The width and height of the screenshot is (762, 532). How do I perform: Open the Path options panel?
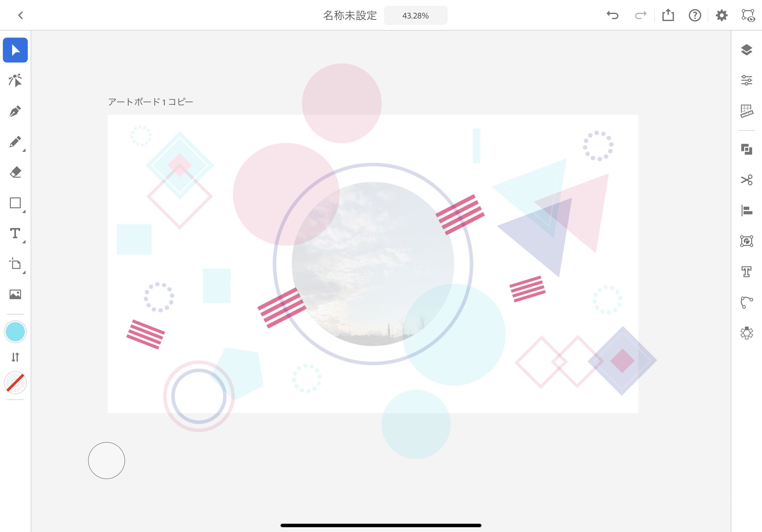coord(746,302)
